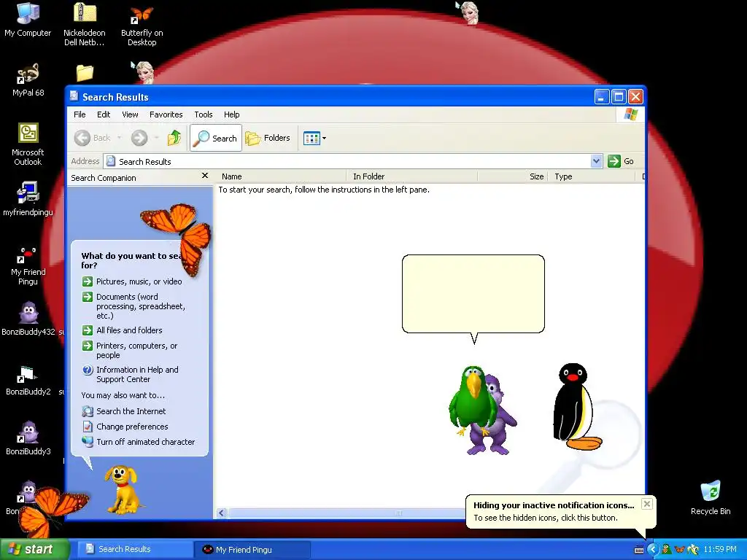Screen dimensions: 747x560
Task: Toggle the Search pane toolbar button
Action: pos(216,138)
